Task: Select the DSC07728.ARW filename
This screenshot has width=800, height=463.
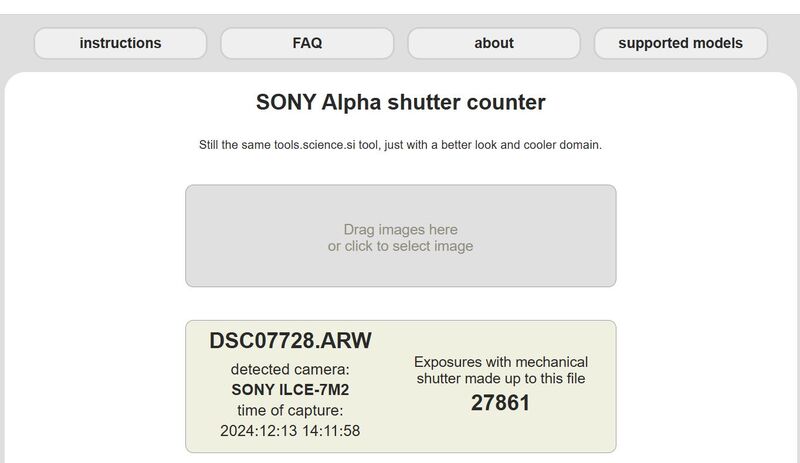Action: 290,340
